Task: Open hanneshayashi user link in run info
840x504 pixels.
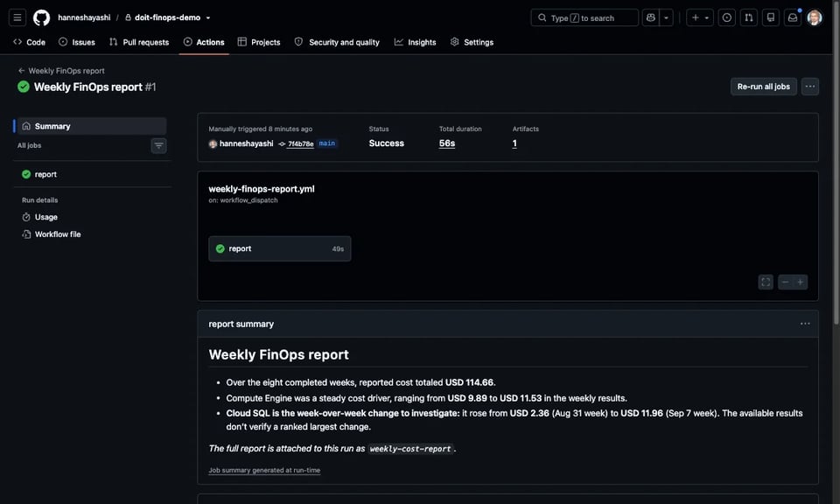Action: (246, 143)
